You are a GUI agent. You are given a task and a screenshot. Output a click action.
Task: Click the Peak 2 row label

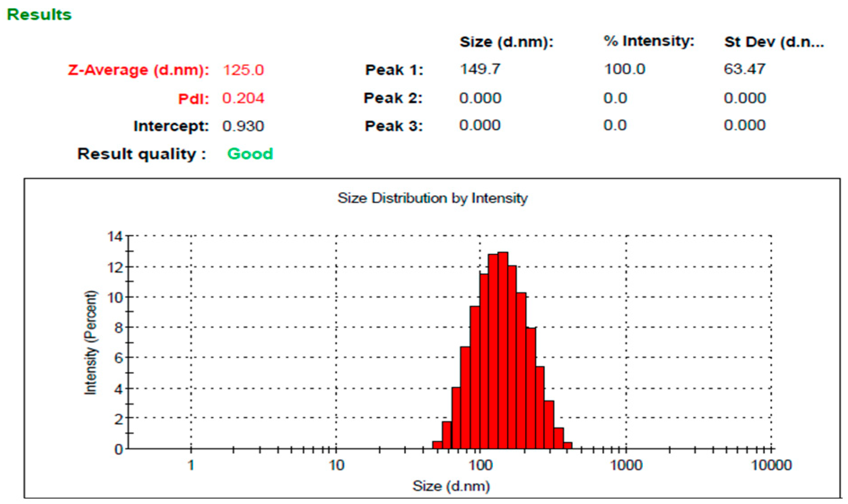pyautogui.click(x=393, y=98)
